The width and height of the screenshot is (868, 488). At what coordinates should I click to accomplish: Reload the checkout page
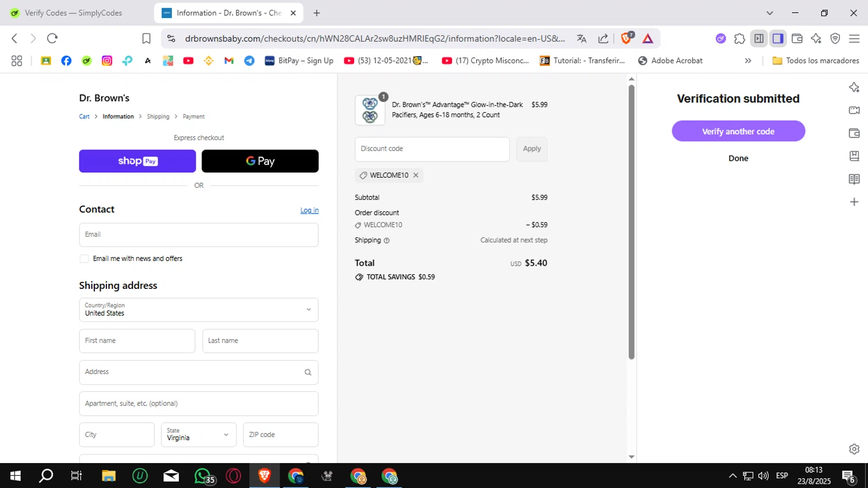click(x=52, y=38)
